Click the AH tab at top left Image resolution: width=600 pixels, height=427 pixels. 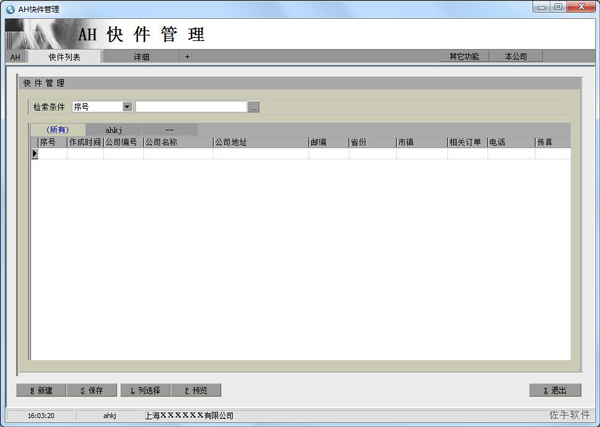coord(15,57)
